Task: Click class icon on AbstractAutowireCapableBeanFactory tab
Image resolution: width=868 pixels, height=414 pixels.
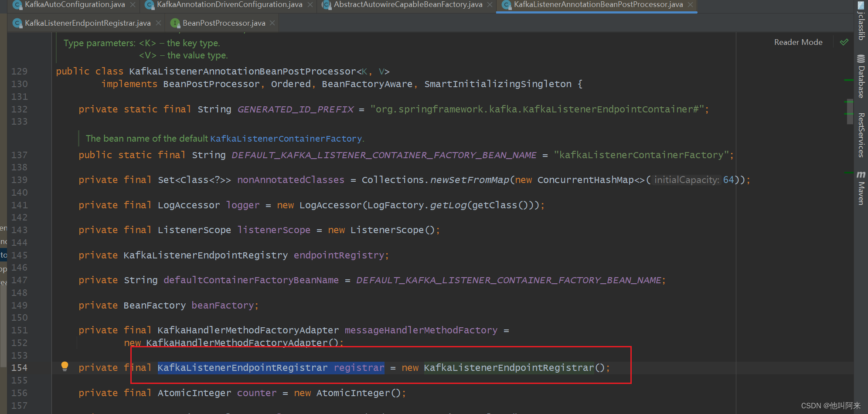Action: tap(327, 5)
